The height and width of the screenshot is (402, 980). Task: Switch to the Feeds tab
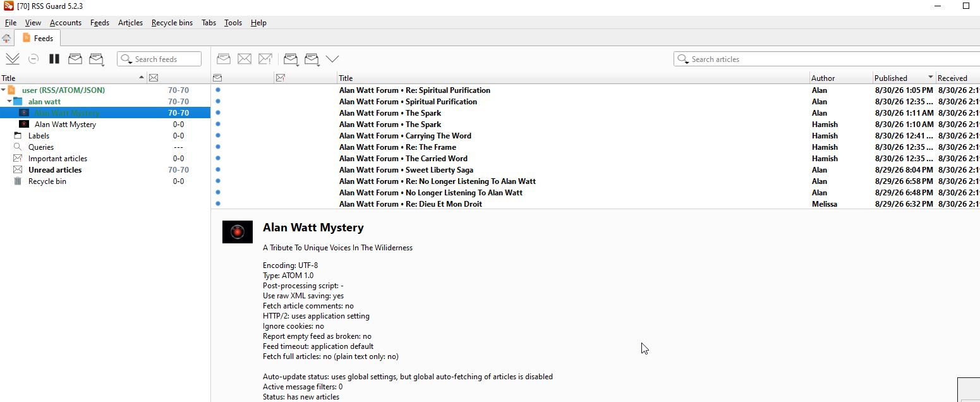click(x=38, y=38)
